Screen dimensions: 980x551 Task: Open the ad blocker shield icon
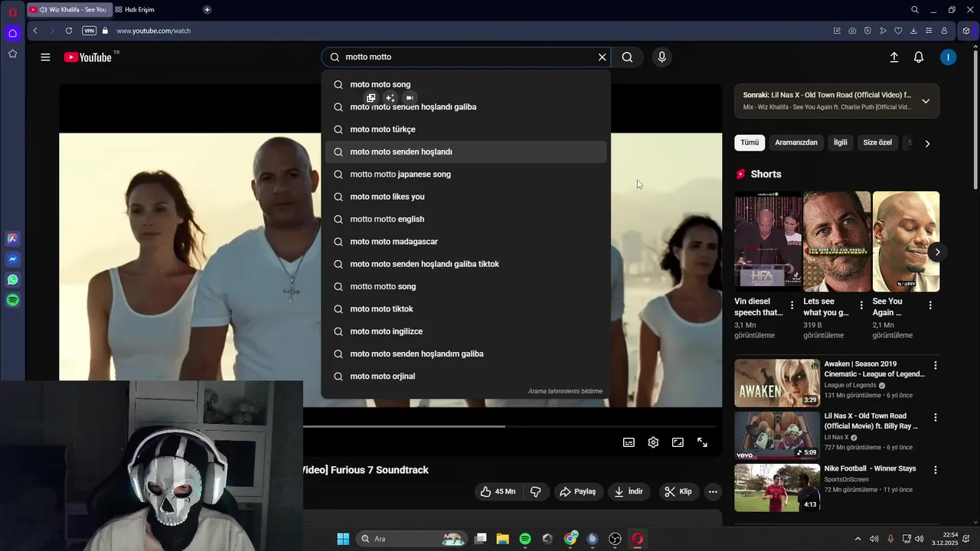tap(867, 31)
